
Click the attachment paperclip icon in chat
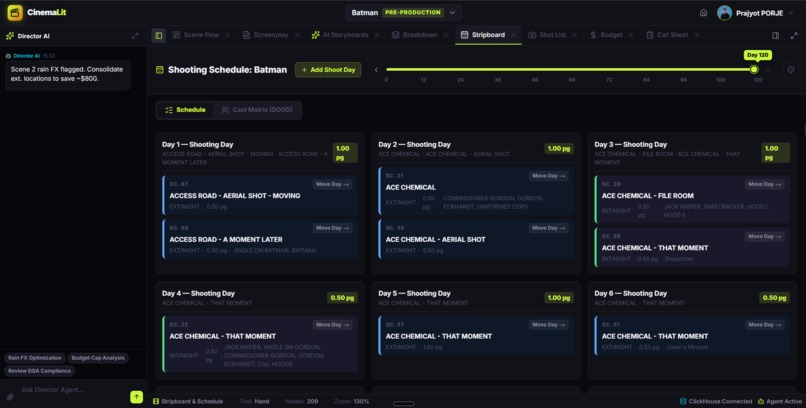(9, 396)
